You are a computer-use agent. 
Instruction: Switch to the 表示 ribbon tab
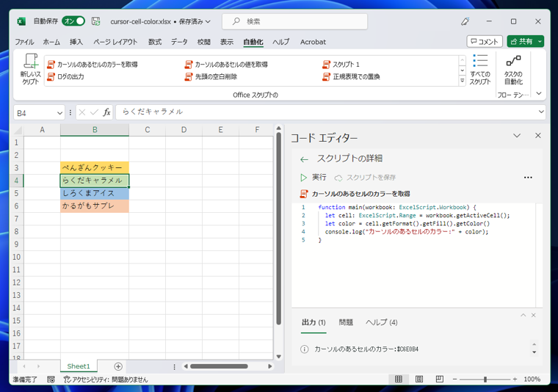227,42
